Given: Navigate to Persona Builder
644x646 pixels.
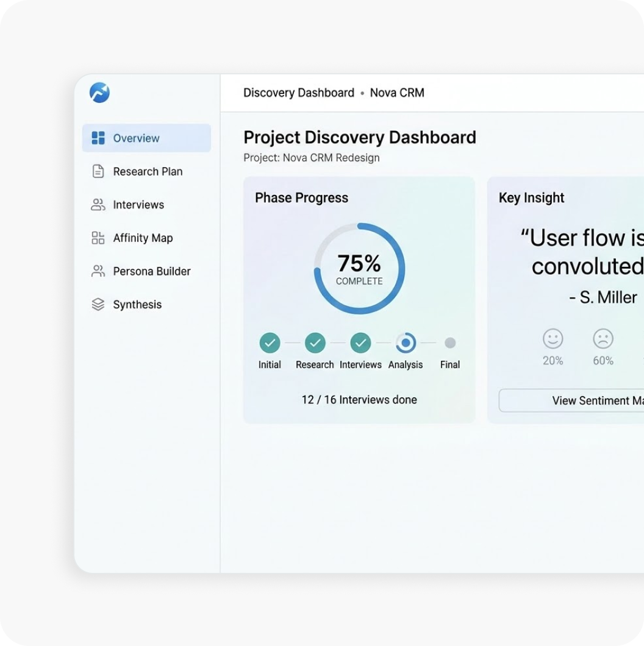Looking at the screenshot, I should (146, 271).
